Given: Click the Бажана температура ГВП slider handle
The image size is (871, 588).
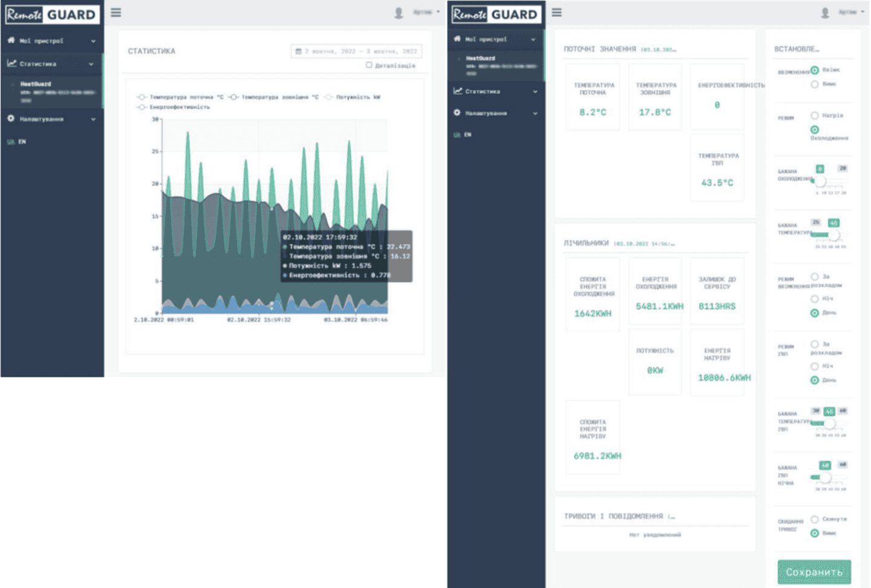Looking at the screenshot, I should point(829,423).
